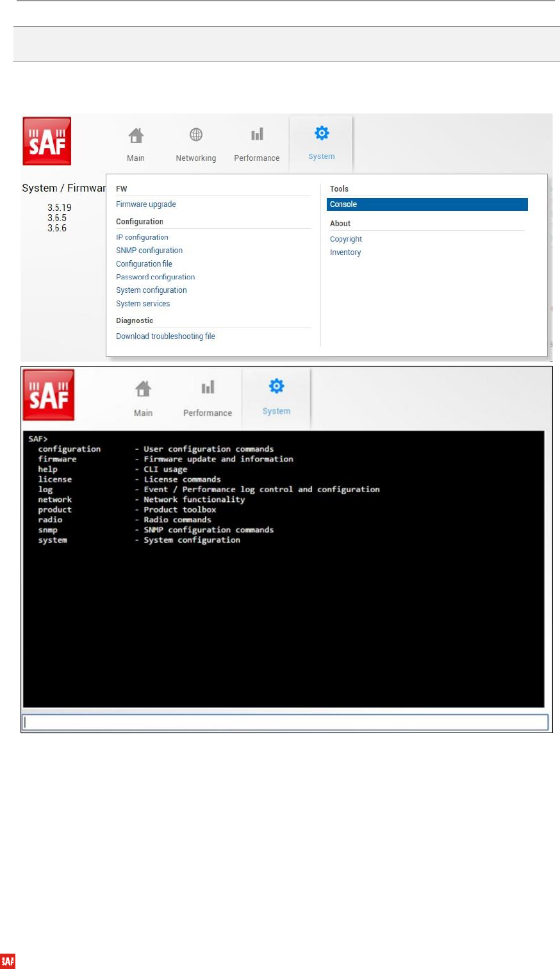Click the System gear icon in upper navigation
Screen dimensions: 560x969
click(x=322, y=133)
